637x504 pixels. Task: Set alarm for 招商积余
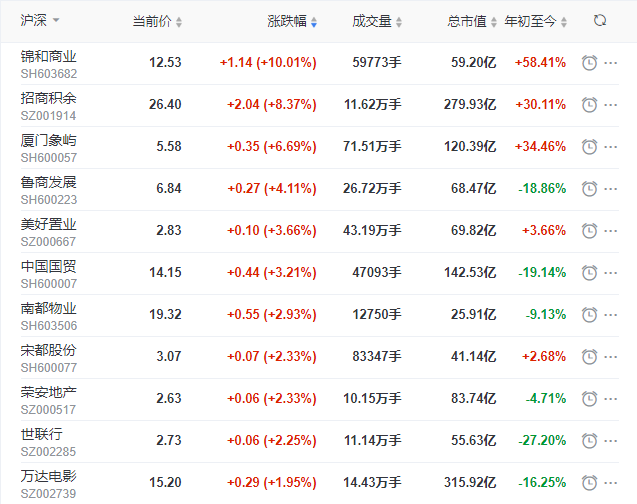pyautogui.click(x=589, y=105)
